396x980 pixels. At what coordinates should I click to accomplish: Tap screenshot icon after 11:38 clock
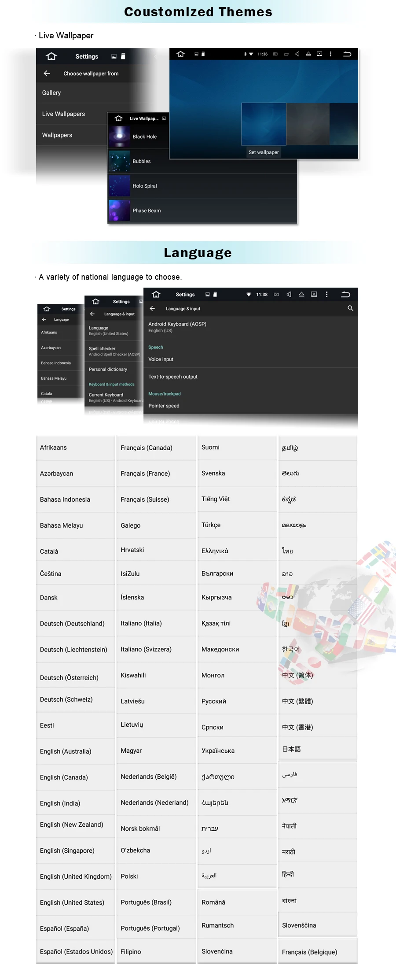[276, 295]
